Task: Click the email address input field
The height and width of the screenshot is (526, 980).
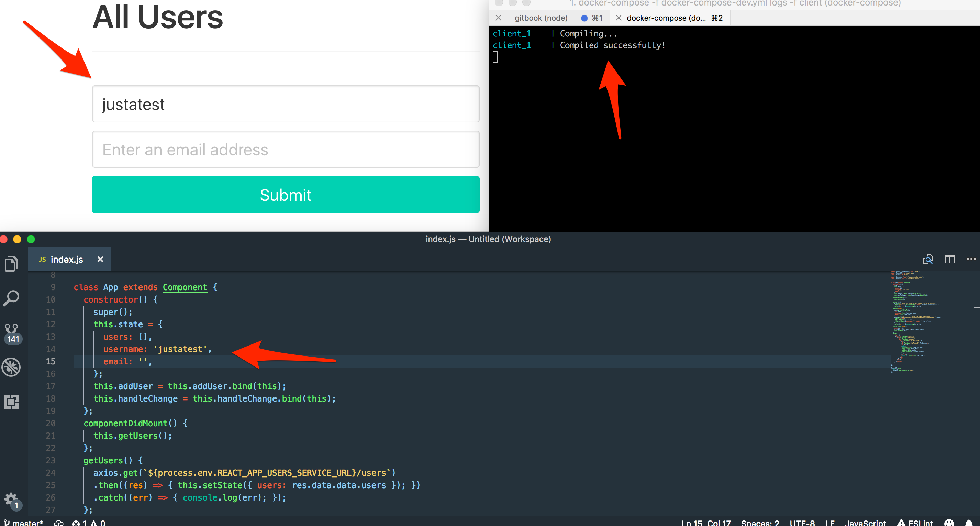Action: (285, 149)
